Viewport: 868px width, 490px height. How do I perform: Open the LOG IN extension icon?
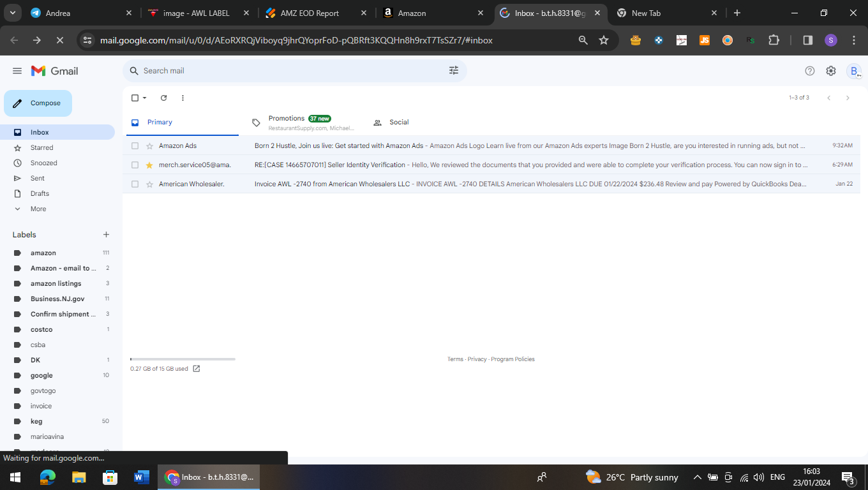point(682,40)
